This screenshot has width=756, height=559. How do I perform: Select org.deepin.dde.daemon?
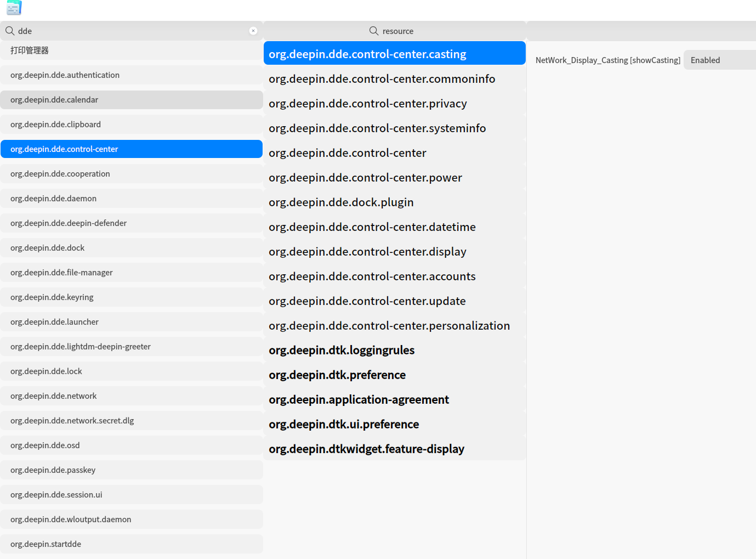tap(132, 199)
